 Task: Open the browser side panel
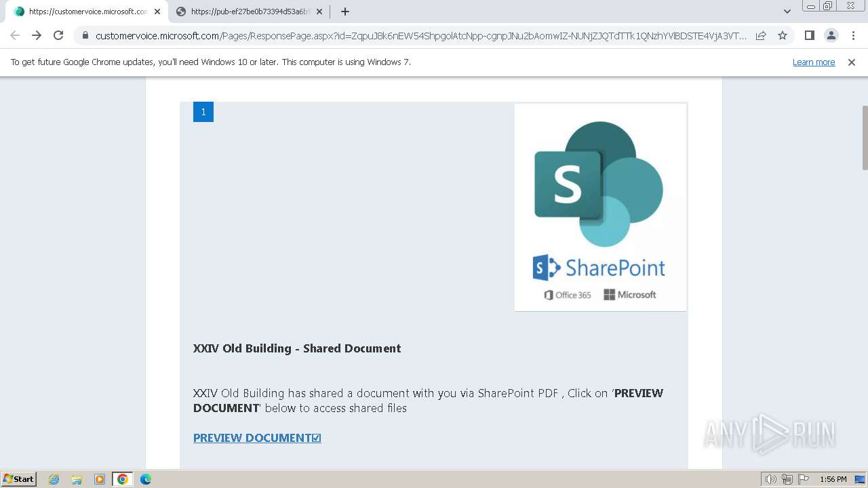(809, 35)
